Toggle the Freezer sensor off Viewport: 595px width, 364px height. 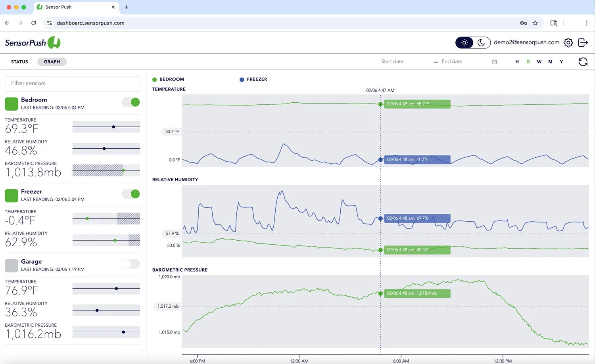click(x=131, y=194)
